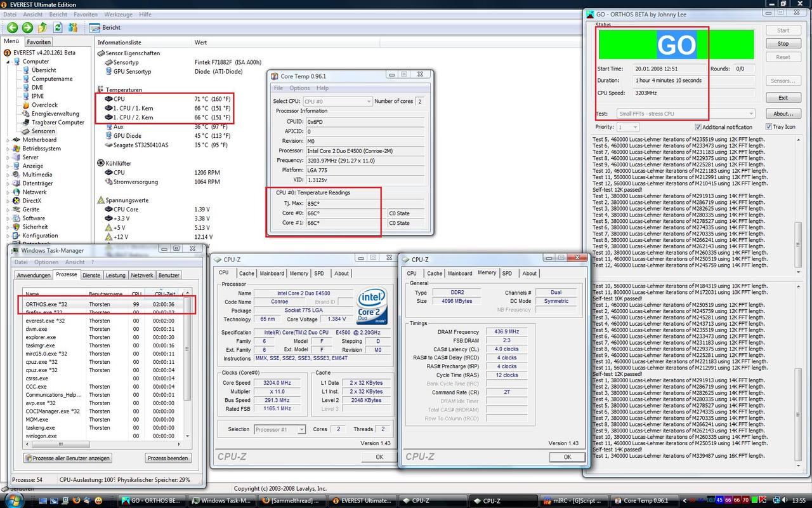Refresh EVEREST with the refresh icon
This screenshot has width=812, height=508.
click(58, 27)
